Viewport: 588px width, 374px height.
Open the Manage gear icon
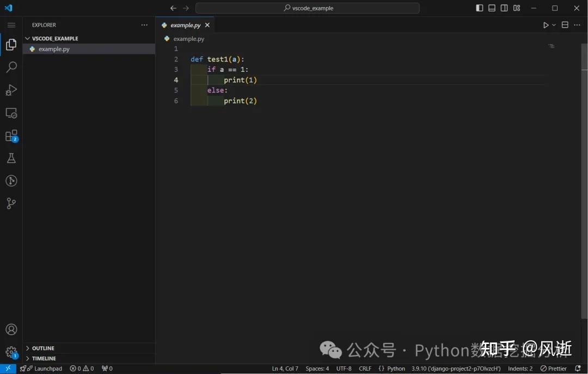[11, 352]
